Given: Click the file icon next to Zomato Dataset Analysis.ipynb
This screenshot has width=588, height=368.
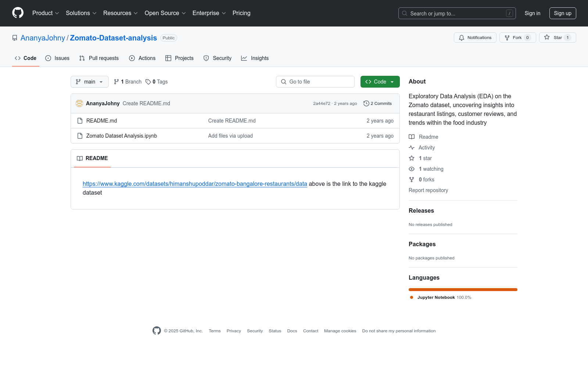Looking at the screenshot, I should pyautogui.click(x=80, y=136).
